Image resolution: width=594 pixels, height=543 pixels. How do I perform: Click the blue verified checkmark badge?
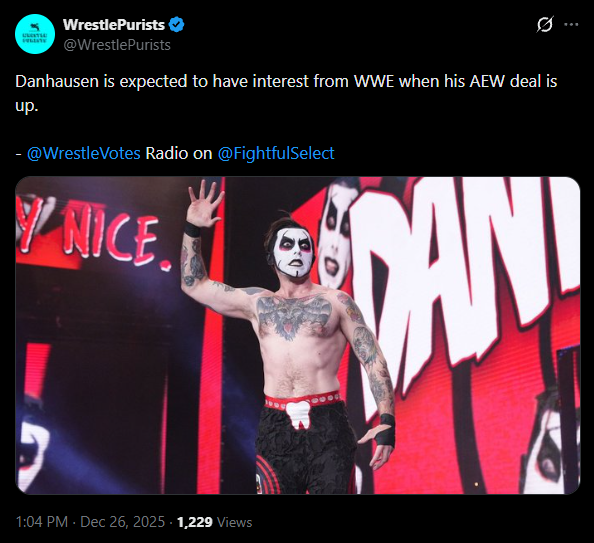(x=176, y=25)
